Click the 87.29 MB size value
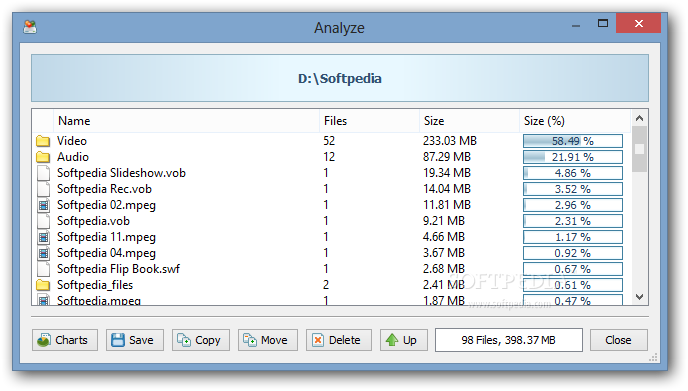The height and width of the screenshot is (391, 688). [447, 157]
